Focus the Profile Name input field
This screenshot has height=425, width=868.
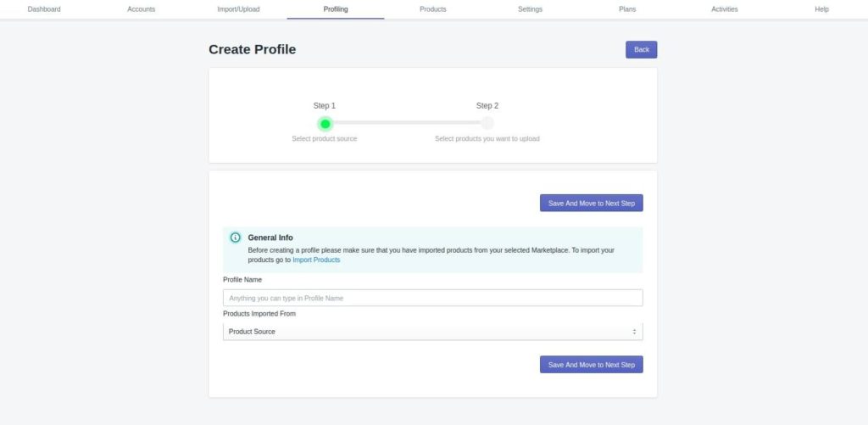tap(433, 298)
